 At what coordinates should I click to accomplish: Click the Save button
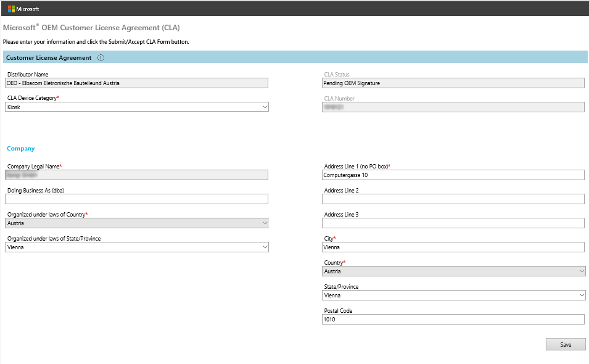point(565,344)
